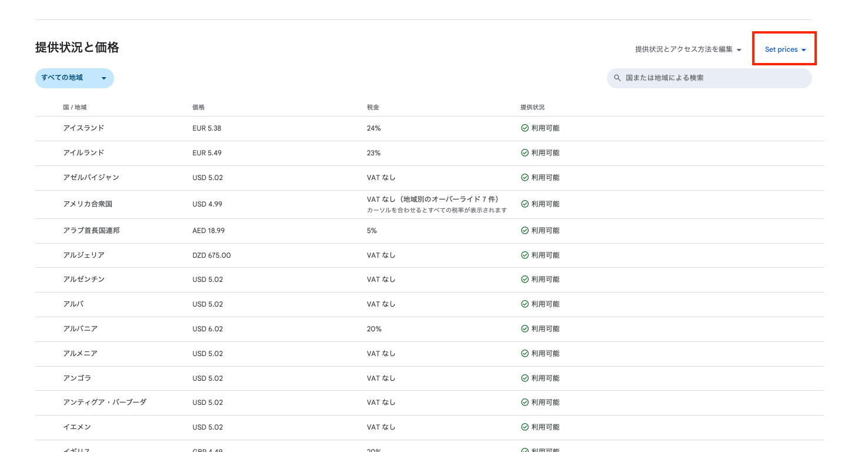Click the 国 / 地域 column header
Screen dimensions: 868x452
[x=75, y=108]
